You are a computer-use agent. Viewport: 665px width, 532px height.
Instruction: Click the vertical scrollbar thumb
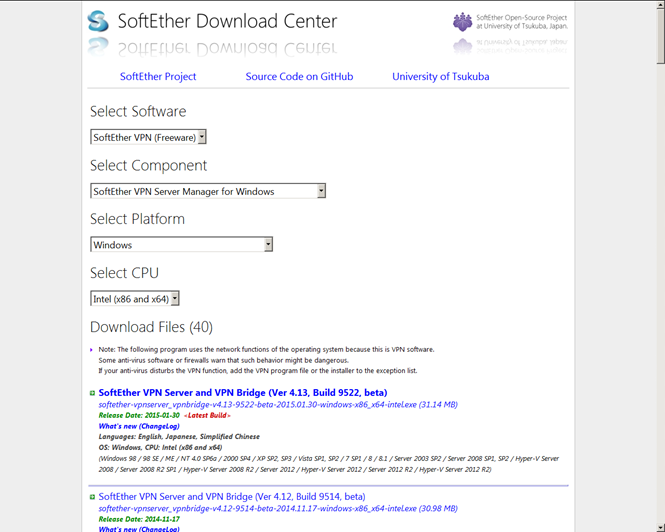661,36
